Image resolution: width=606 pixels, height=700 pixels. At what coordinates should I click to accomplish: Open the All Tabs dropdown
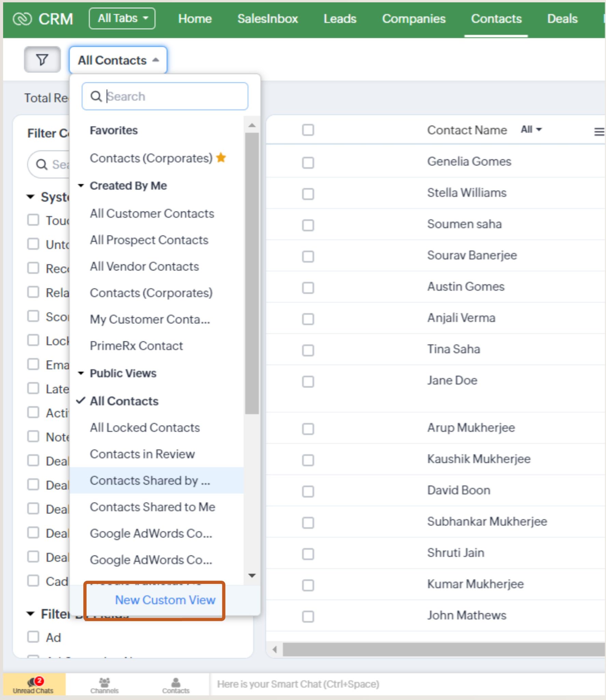(x=122, y=18)
